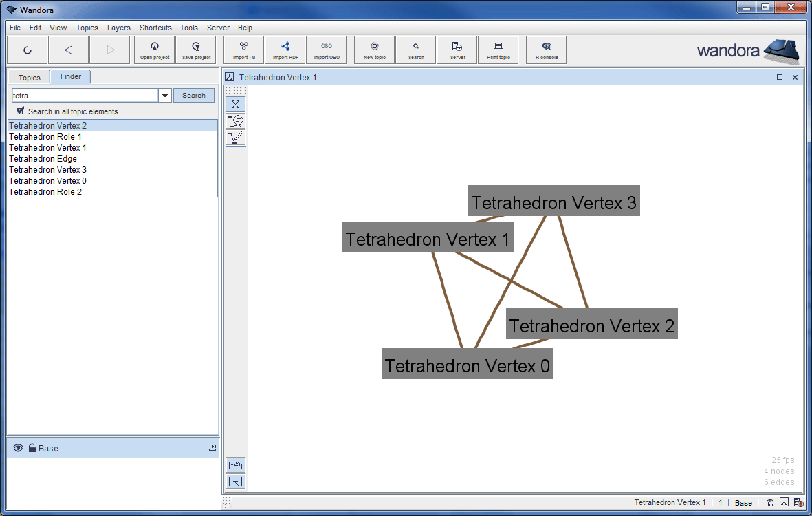Open the Layers menu
The width and height of the screenshot is (812, 516).
coord(118,28)
